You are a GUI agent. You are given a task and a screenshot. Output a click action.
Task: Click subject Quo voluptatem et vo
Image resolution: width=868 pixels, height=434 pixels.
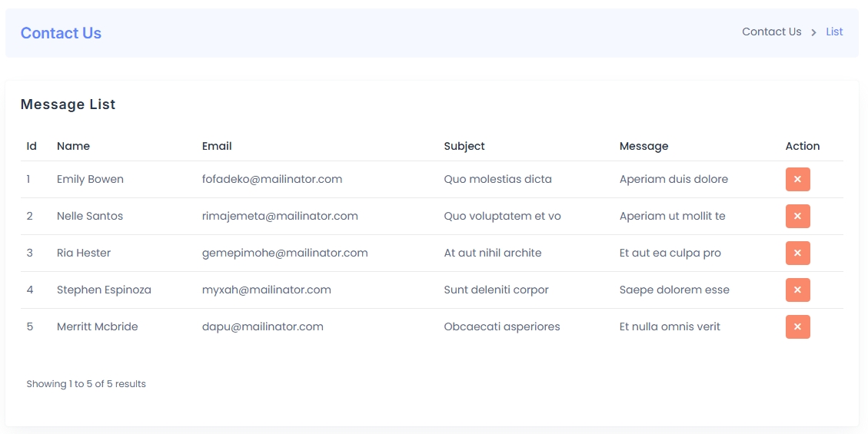tap(502, 216)
